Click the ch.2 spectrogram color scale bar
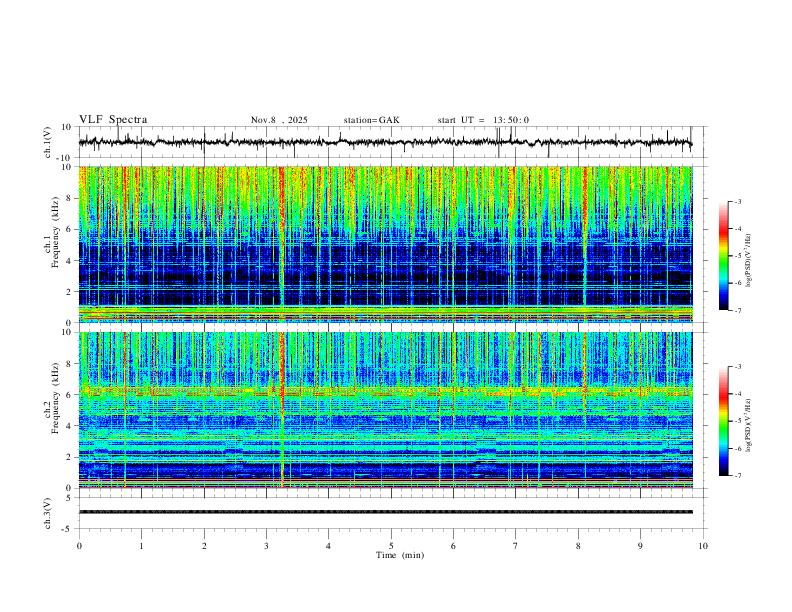The image size is (792, 612). coord(723,421)
